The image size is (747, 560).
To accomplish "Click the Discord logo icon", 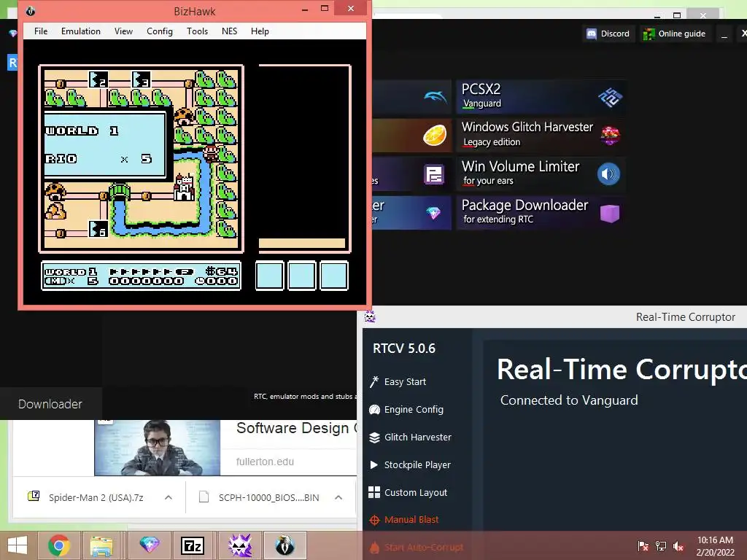I will (x=591, y=34).
